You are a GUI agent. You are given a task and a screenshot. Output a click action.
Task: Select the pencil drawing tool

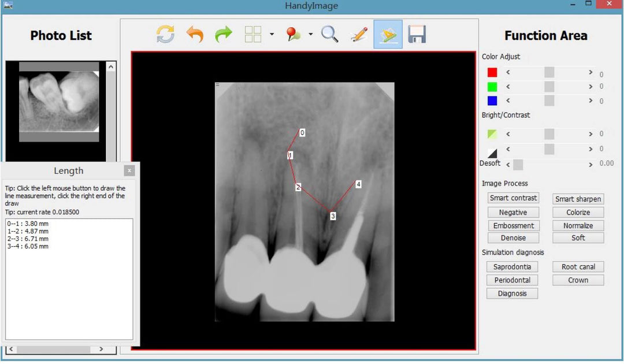click(359, 34)
